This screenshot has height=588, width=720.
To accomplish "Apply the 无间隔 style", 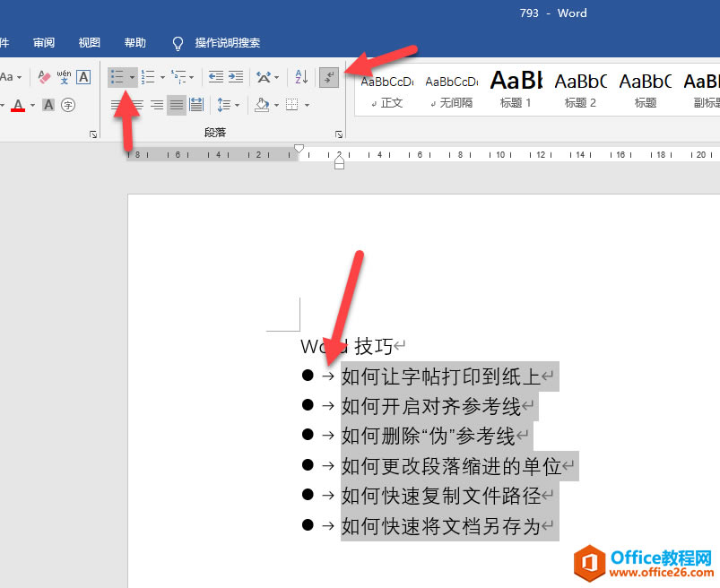I will 452,91.
